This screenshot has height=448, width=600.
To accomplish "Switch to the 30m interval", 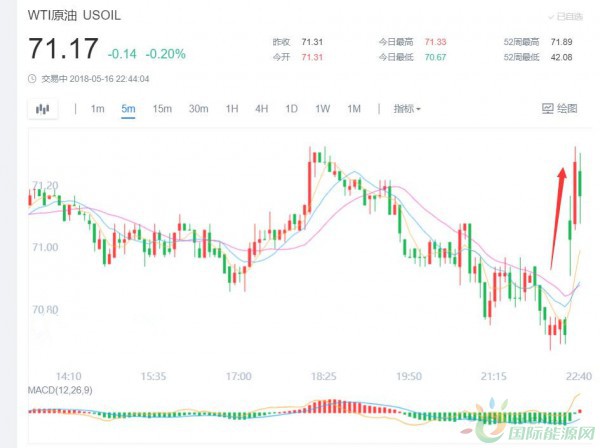I will [198, 108].
